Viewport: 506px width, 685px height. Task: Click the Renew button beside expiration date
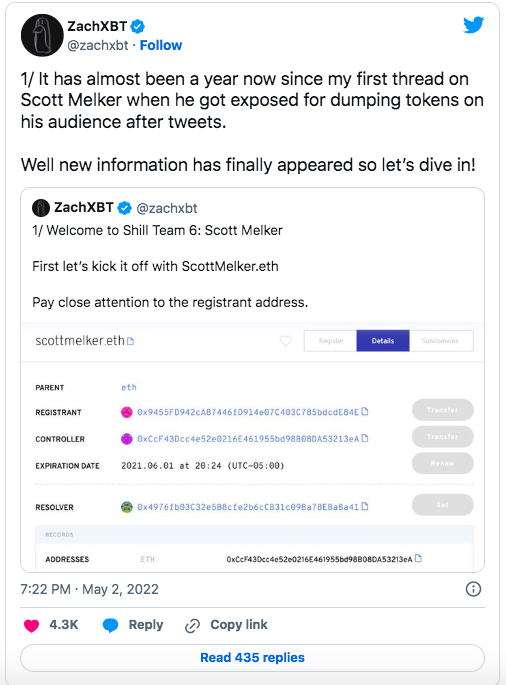(x=443, y=463)
